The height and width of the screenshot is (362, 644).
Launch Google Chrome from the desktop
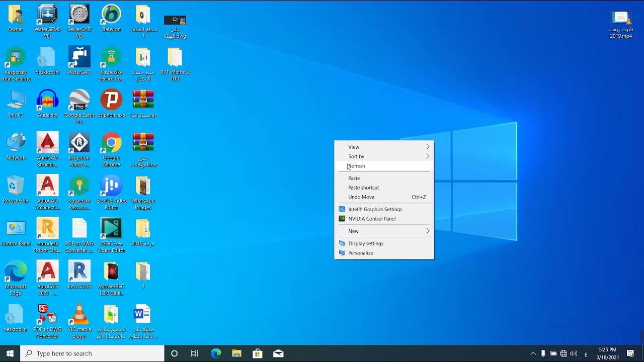[111, 150]
